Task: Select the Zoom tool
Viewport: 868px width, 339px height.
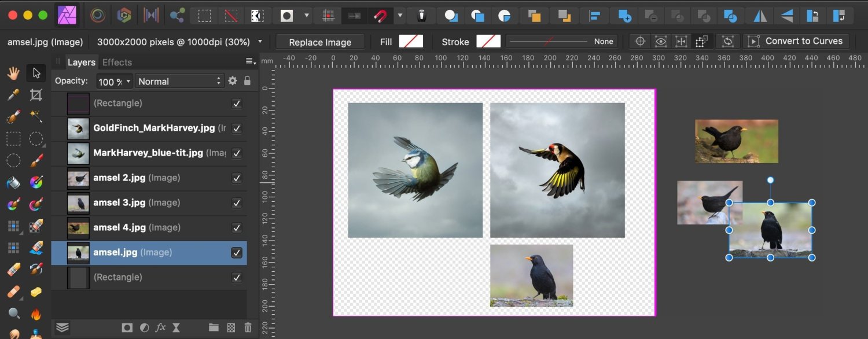Action: (x=13, y=314)
